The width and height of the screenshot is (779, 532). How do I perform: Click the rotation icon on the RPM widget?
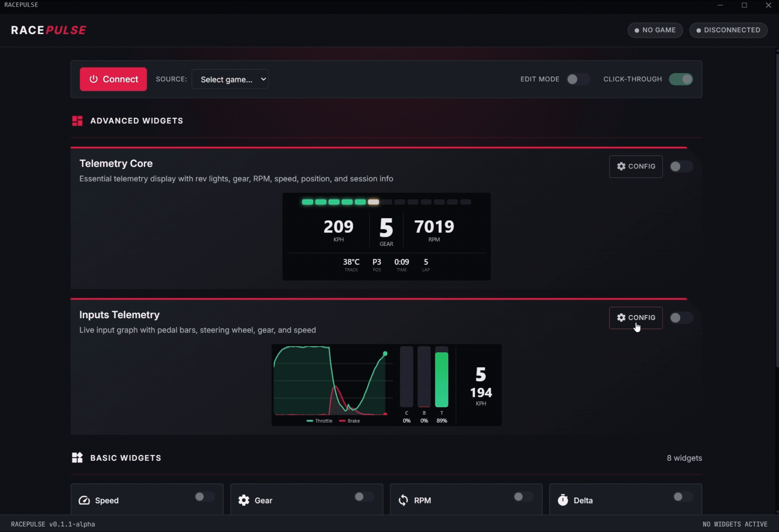click(x=403, y=500)
